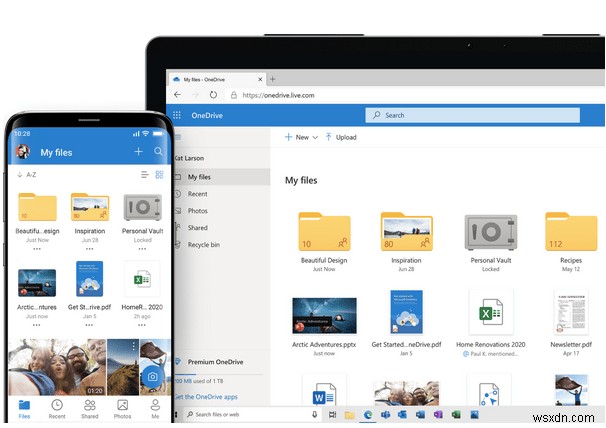606x428 pixels.
Task: Open Shared in the sidebar
Action: pos(197,228)
